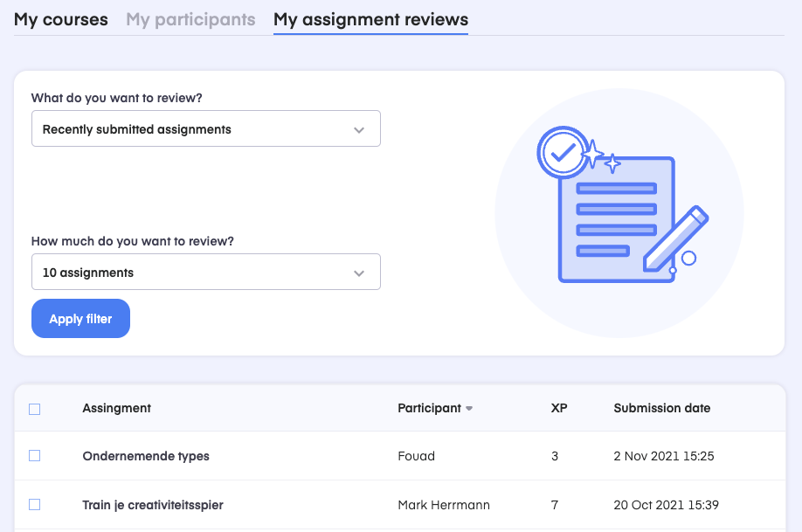802x532 pixels.
Task: Select the My assignment reviews tab
Action: [x=370, y=19]
